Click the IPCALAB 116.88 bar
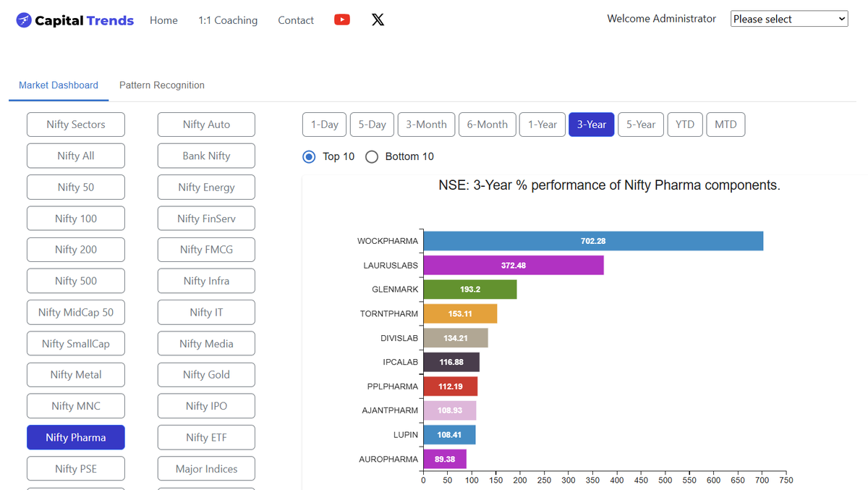 point(451,362)
